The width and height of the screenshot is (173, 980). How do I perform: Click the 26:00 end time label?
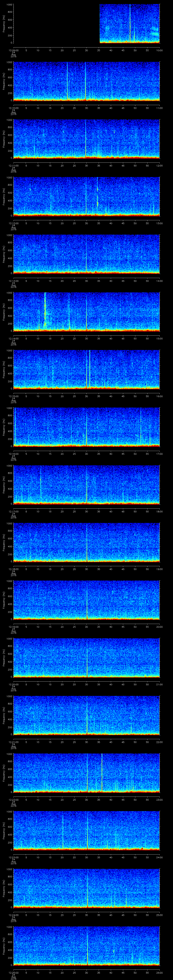pyautogui.click(x=159, y=972)
